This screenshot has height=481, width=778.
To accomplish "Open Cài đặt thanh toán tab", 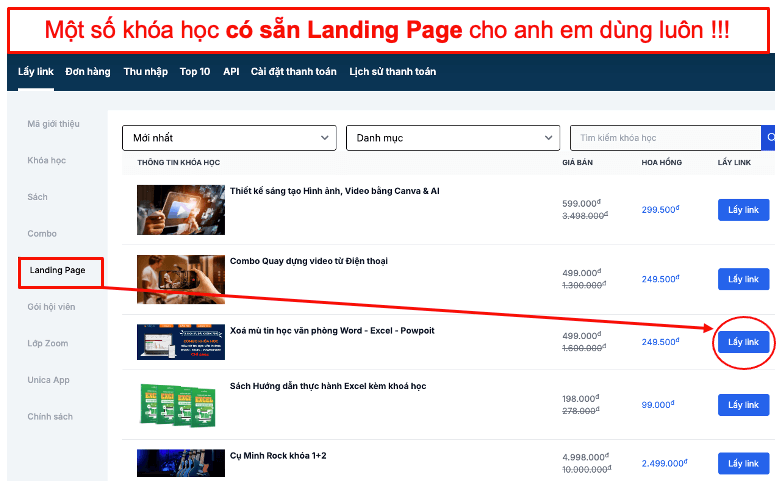I will [293, 71].
